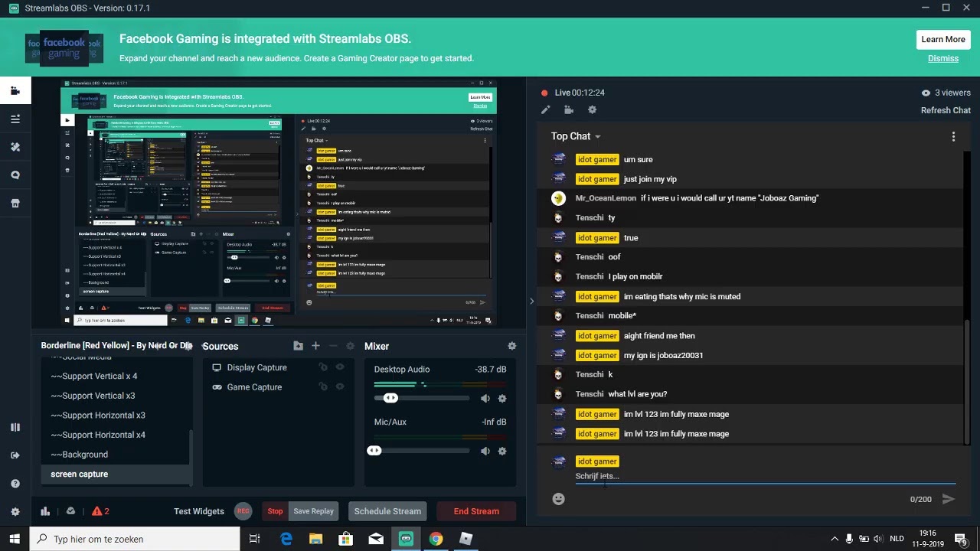
Task: Select scene ~~Background
Action: [x=115, y=455]
